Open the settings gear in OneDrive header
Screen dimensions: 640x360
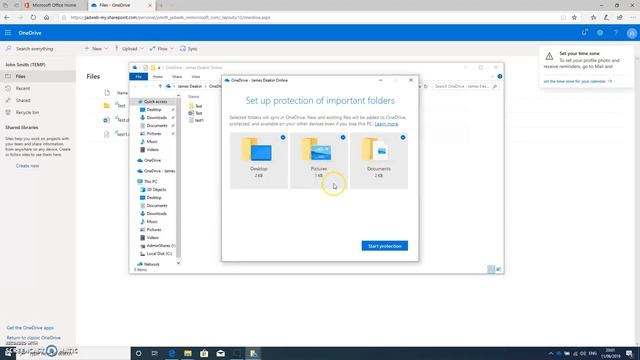coord(600,33)
